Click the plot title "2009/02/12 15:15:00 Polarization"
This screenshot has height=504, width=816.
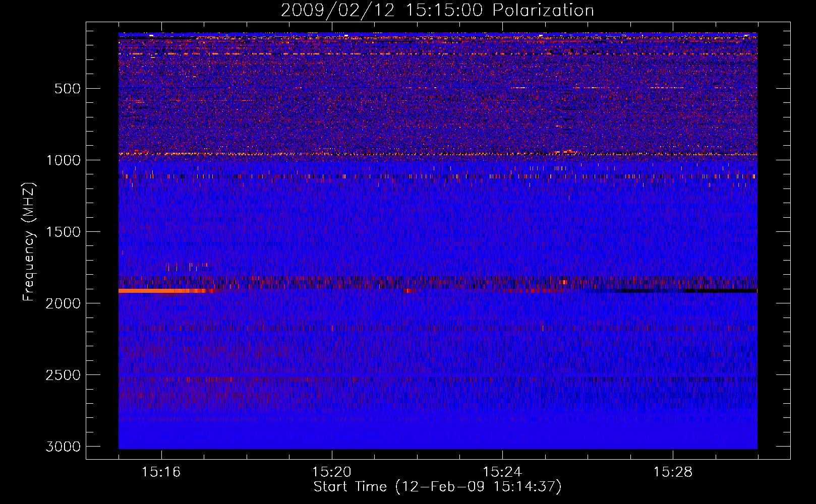(x=437, y=10)
